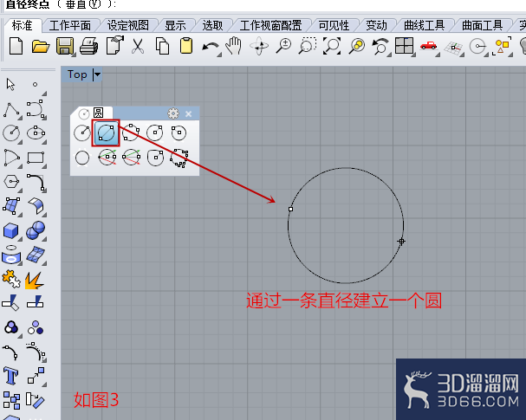Open the 显示 tab
Screen dimensions: 526x420
coord(175,25)
